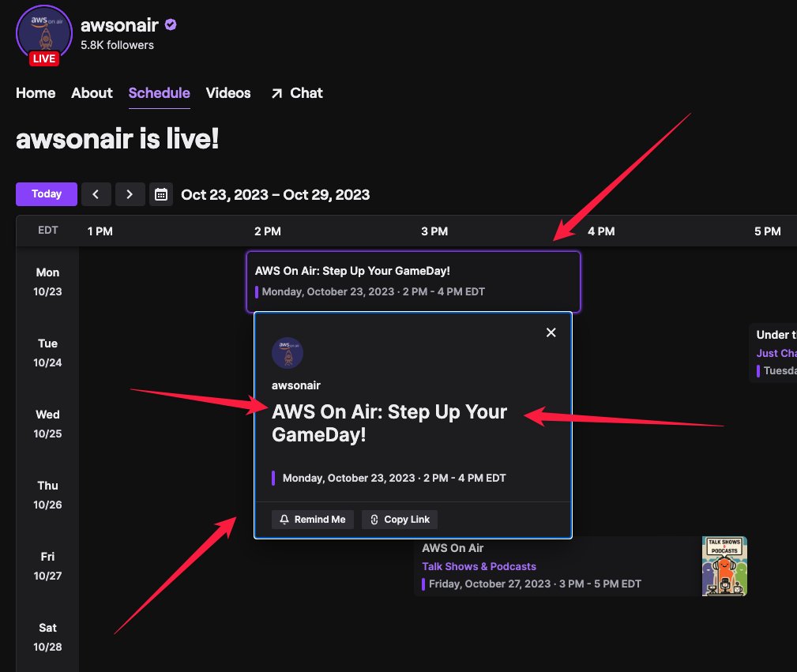The height and width of the screenshot is (672, 797).
Task: Click the 'Thu 10/26' day label
Action: (x=47, y=495)
